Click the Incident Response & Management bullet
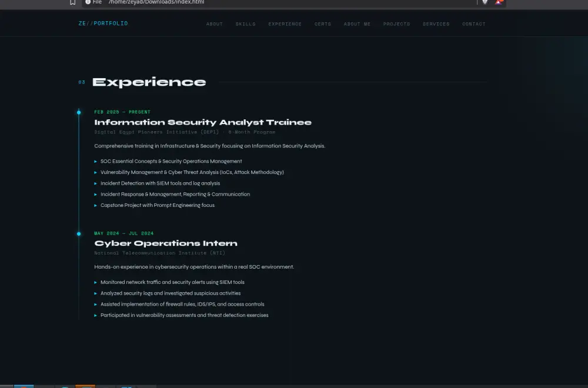The image size is (588, 388). point(175,194)
